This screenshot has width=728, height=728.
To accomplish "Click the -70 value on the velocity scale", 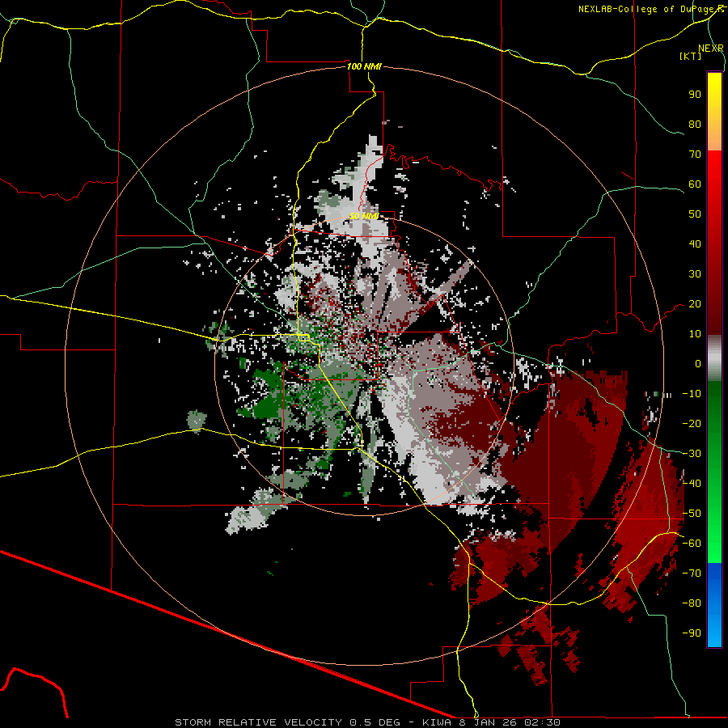I will (692, 574).
